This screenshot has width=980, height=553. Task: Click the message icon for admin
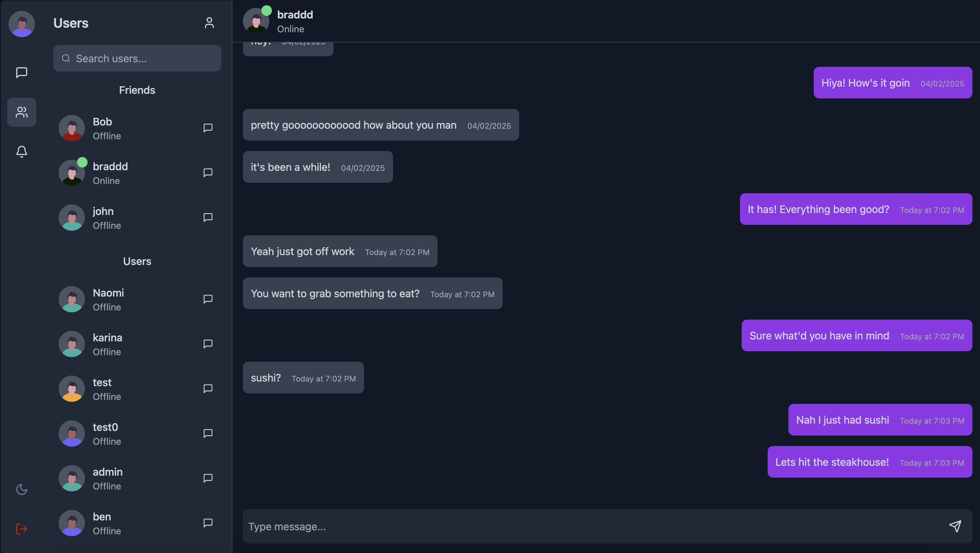(208, 479)
